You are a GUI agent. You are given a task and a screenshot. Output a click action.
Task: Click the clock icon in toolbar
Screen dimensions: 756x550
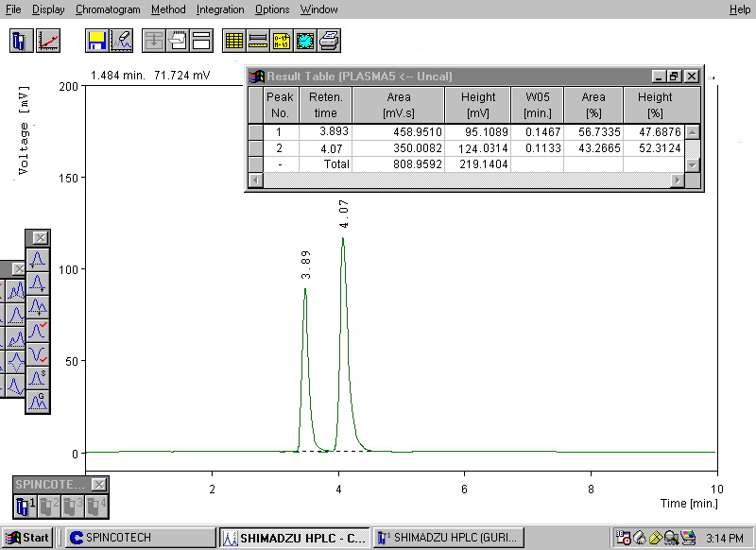click(x=304, y=41)
